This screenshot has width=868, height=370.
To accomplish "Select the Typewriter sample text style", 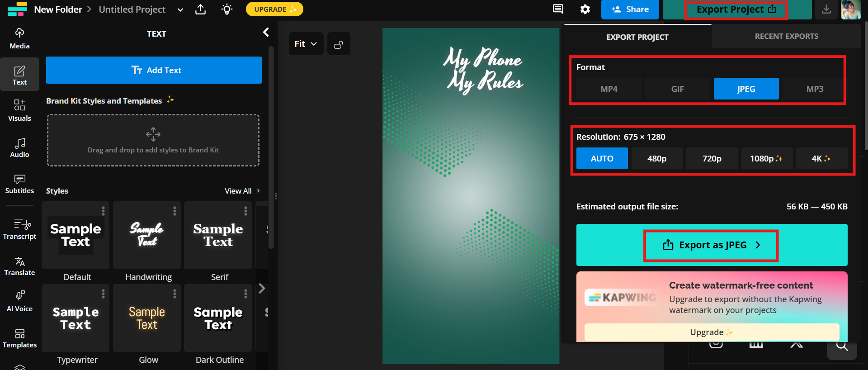I will pos(75,318).
